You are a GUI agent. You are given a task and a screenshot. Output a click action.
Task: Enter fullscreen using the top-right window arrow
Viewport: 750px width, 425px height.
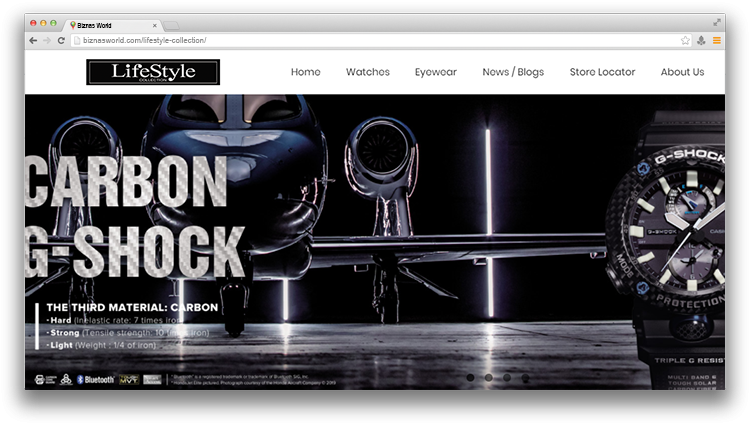(x=717, y=22)
